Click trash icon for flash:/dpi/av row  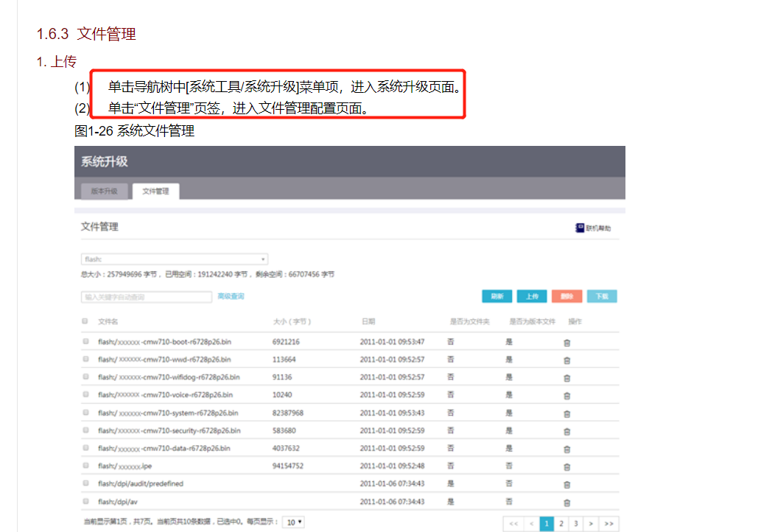point(567,503)
